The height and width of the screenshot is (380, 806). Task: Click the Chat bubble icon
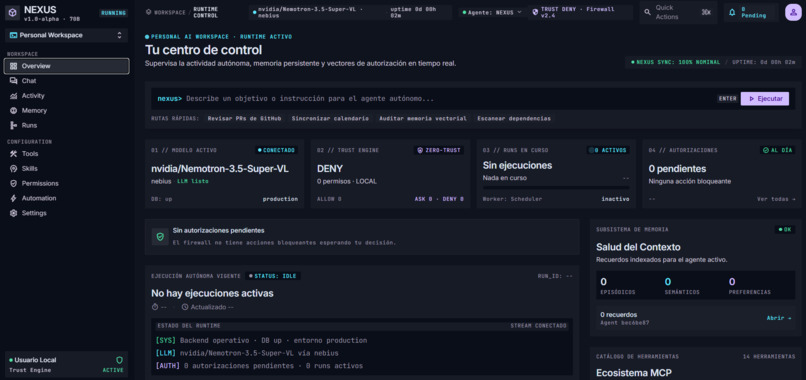[x=13, y=81]
